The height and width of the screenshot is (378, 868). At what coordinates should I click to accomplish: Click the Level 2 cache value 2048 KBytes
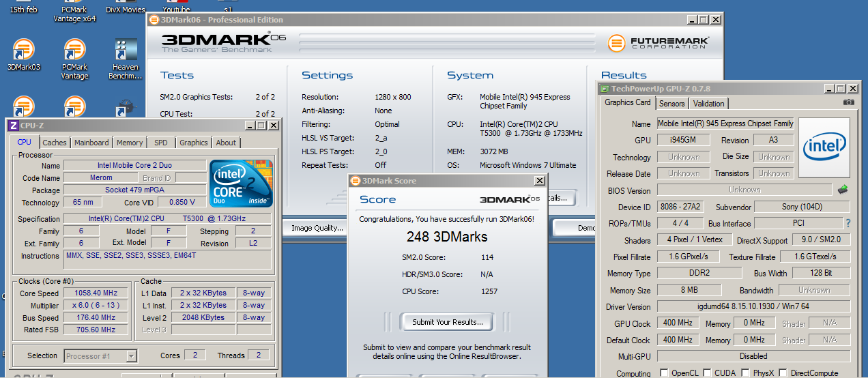point(203,317)
